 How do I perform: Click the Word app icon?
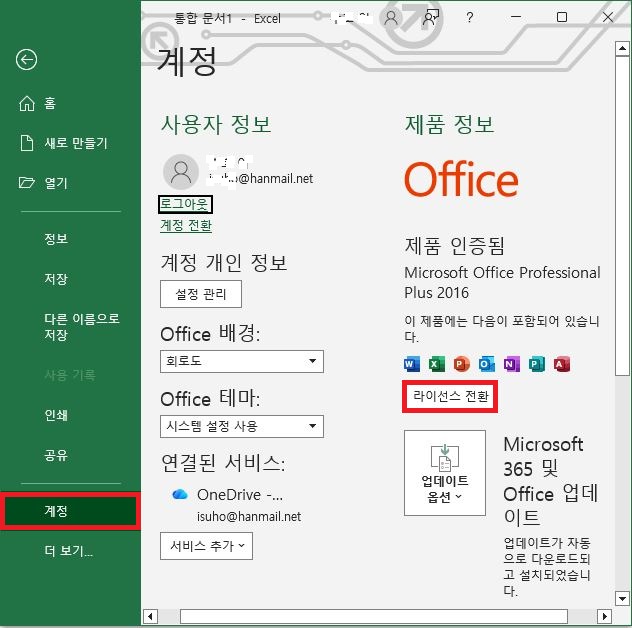tap(412, 364)
